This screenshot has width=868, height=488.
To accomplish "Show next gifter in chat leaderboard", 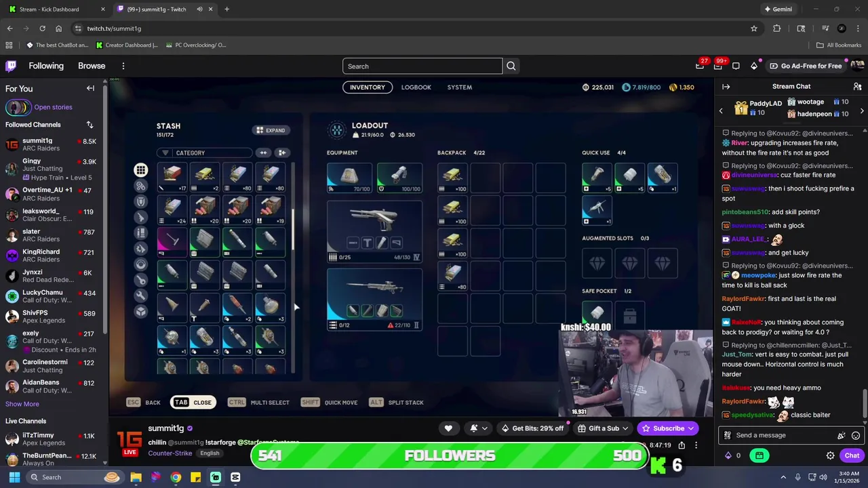I will (862, 110).
